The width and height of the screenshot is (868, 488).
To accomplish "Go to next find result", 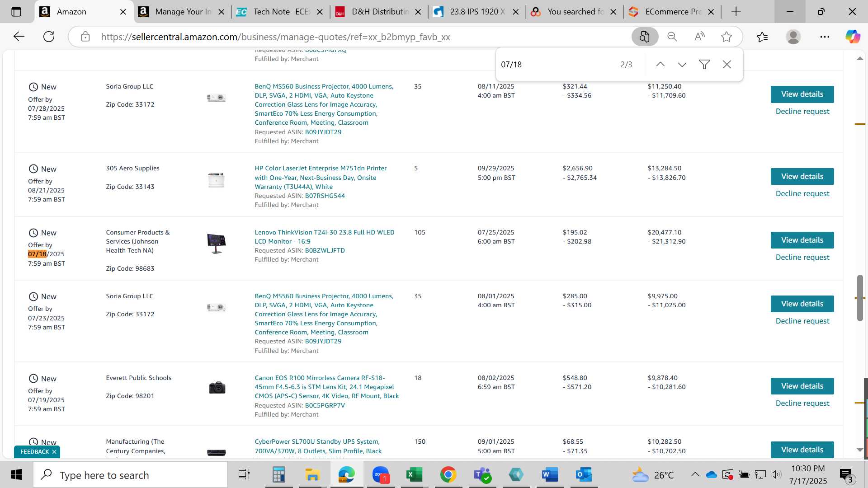I will tap(682, 65).
